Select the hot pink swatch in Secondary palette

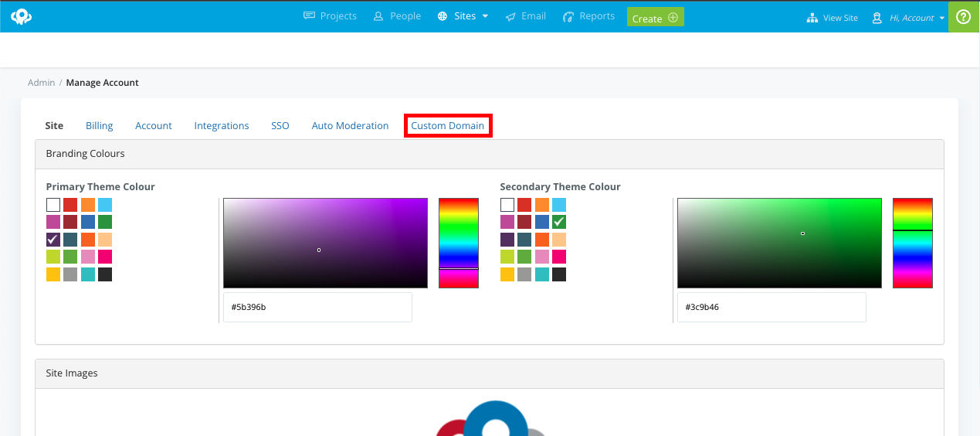[x=559, y=257]
